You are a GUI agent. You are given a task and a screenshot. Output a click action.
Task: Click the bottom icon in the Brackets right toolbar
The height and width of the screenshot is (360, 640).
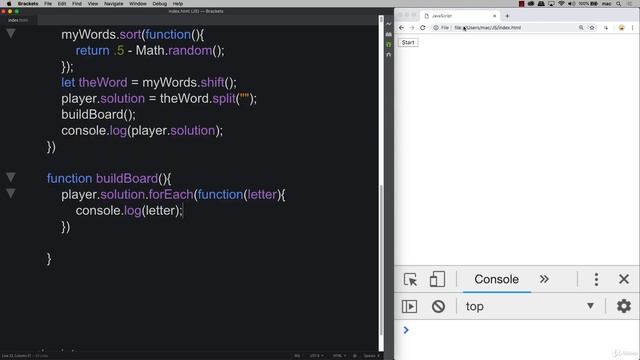pos(389,55)
